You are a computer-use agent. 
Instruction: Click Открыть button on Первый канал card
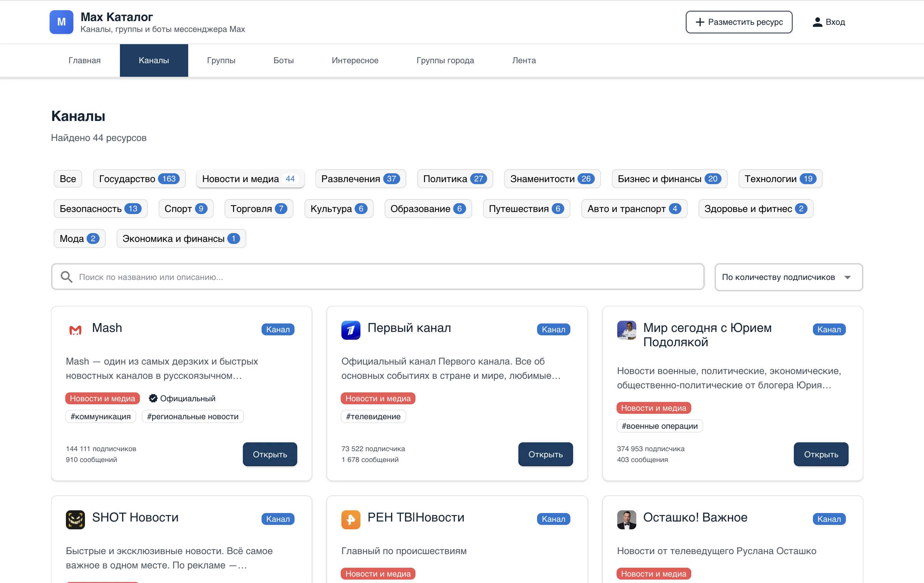coord(545,454)
